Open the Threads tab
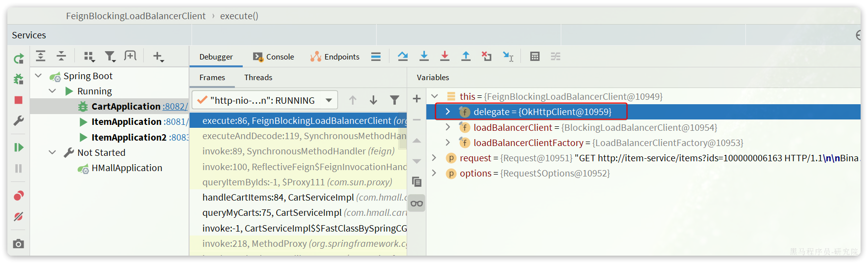The height and width of the screenshot is (264, 868). click(258, 78)
